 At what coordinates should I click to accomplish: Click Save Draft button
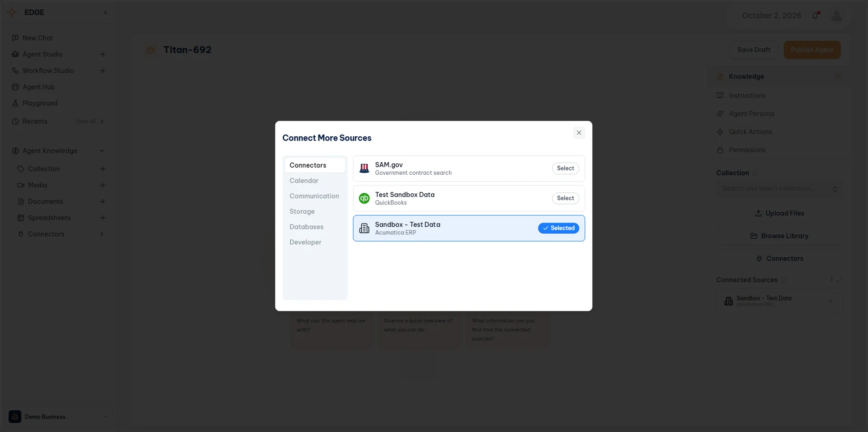point(754,49)
